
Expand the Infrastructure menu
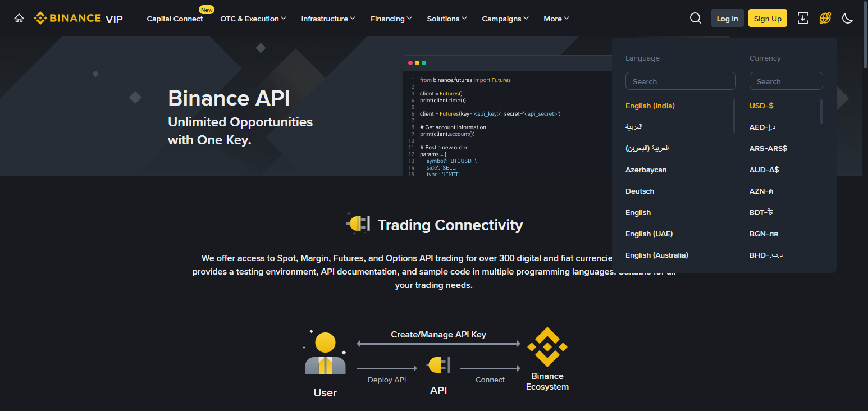point(328,19)
